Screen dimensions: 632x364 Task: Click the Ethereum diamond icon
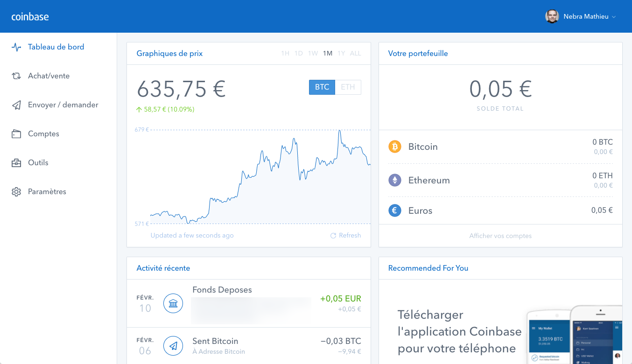(x=395, y=180)
